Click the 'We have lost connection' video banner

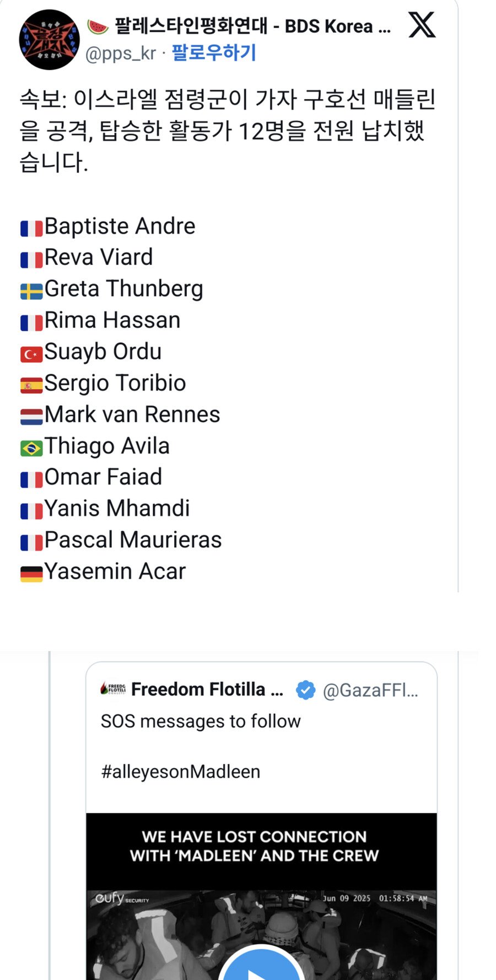[x=254, y=846]
